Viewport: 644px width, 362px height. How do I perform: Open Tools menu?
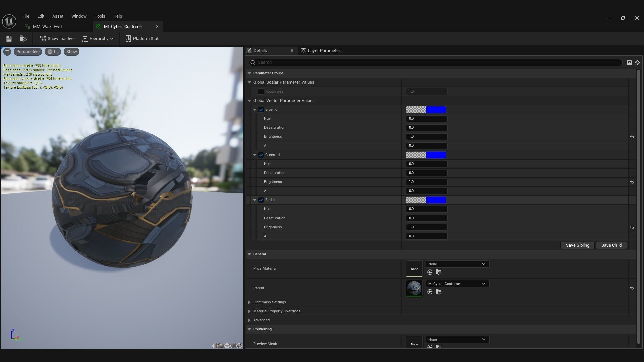coord(100,16)
